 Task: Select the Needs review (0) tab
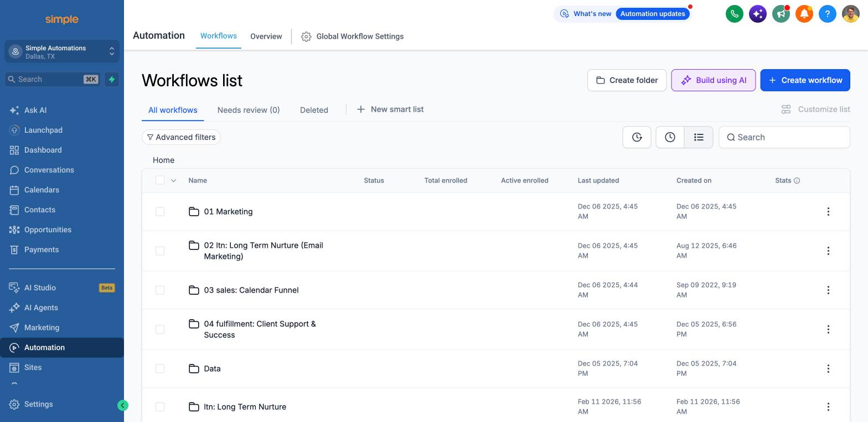[x=249, y=110]
